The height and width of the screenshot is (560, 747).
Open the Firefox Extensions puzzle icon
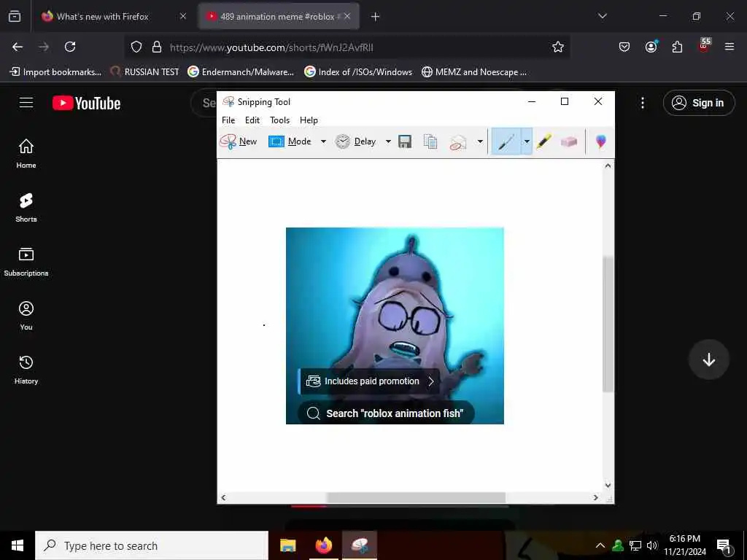[677, 47]
